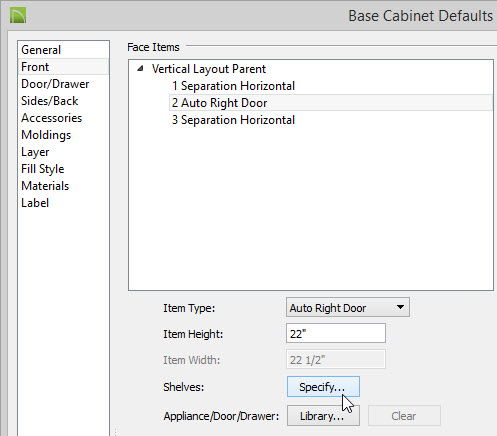Select 3 Separation Horizontal face item
Screen dimensions: 497x436
233,120
